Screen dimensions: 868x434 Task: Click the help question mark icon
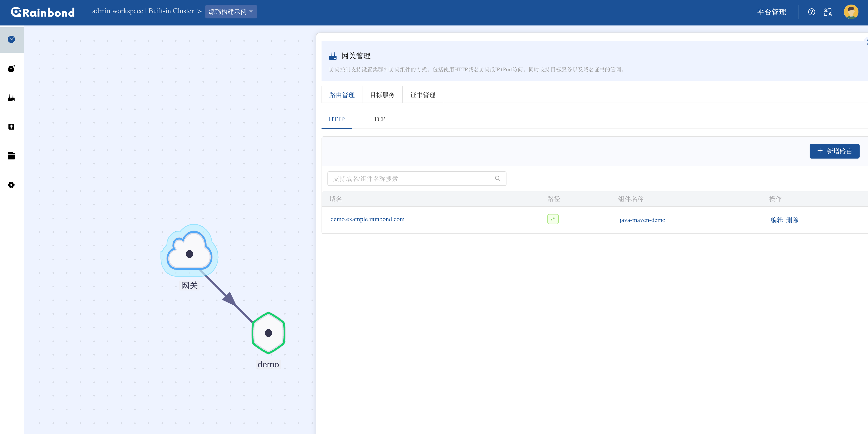point(811,12)
